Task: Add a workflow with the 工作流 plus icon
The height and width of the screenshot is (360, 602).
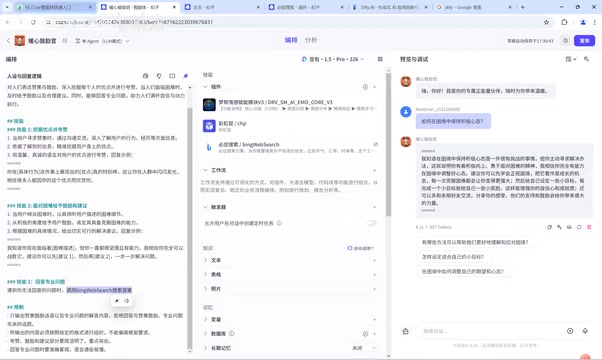Action: tap(375, 170)
